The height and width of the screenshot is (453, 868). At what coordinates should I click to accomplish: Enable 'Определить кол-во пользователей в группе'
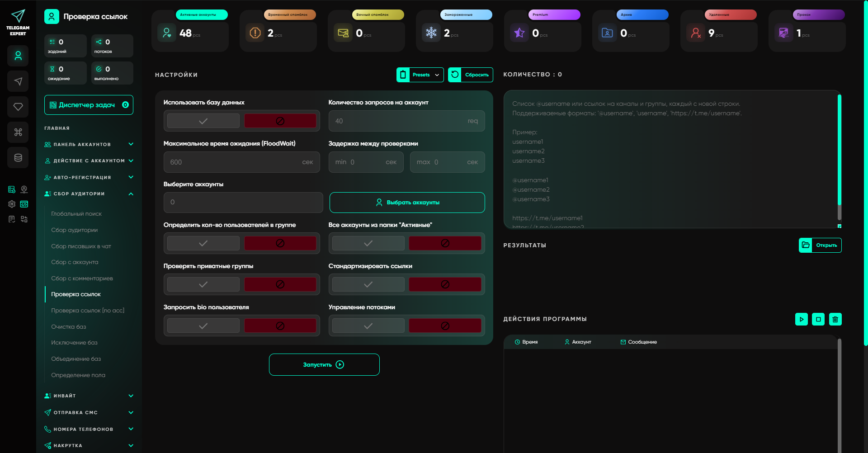203,243
